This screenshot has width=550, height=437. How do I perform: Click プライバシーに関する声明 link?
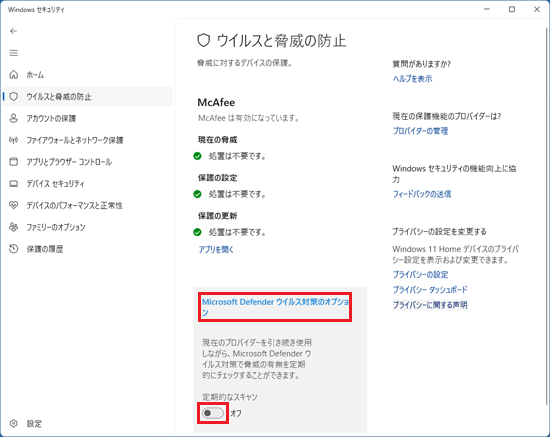point(430,305)
